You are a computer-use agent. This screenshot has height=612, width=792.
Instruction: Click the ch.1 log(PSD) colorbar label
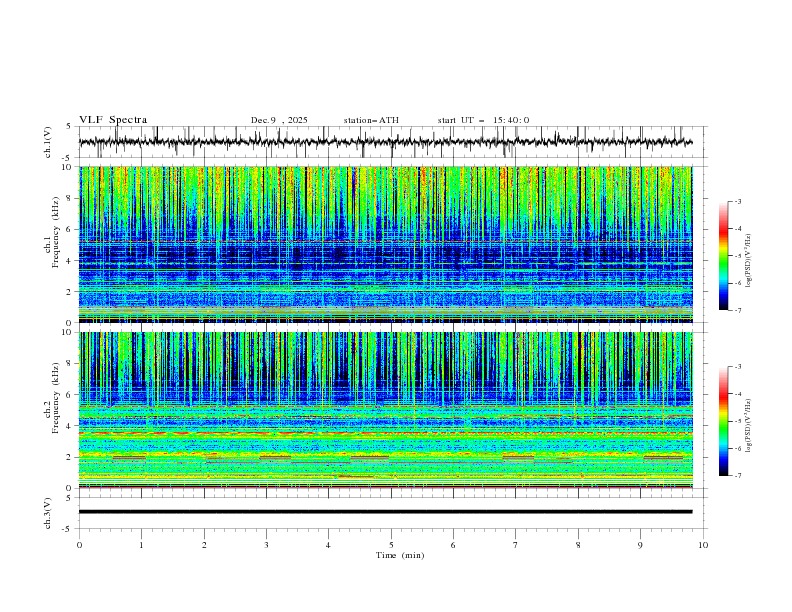(x=749, y=261)
